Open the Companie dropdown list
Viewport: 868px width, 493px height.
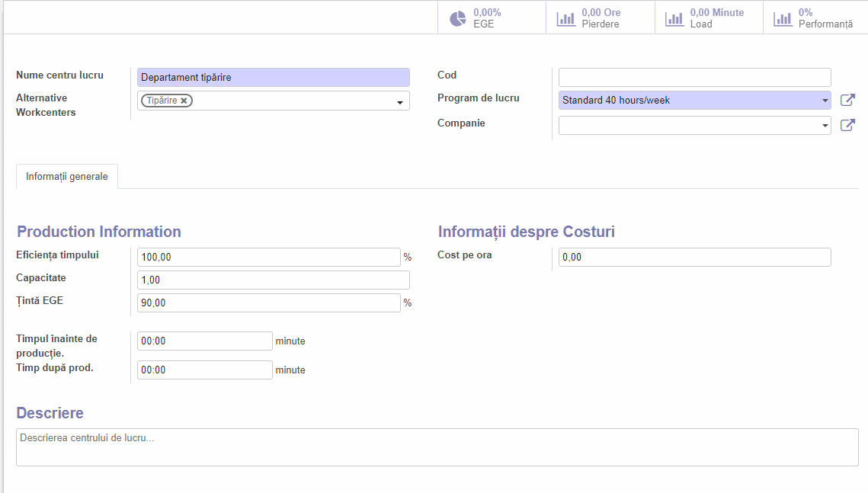tap(825, 126)
